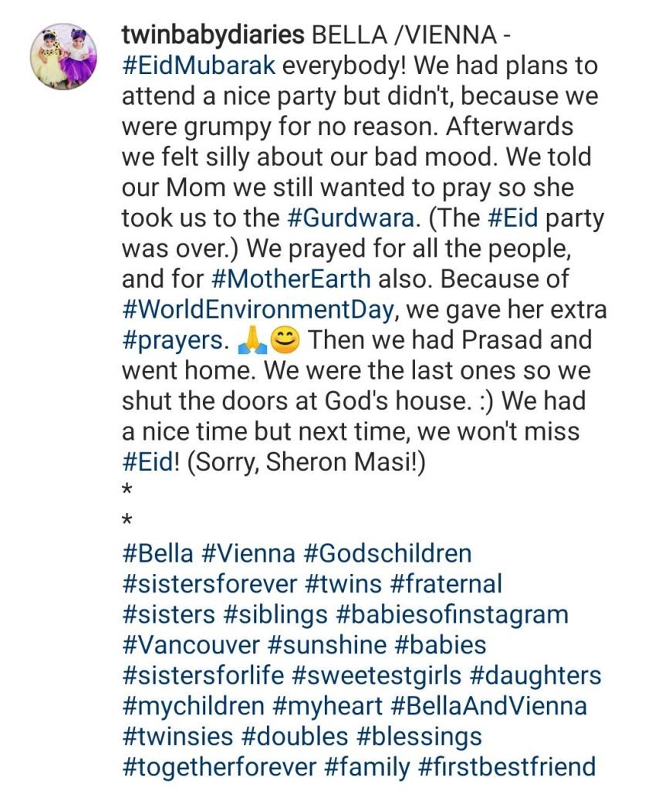Tap the #Vancouver hashtag
The height and width of the screenshot is (790, 672).
190,645
